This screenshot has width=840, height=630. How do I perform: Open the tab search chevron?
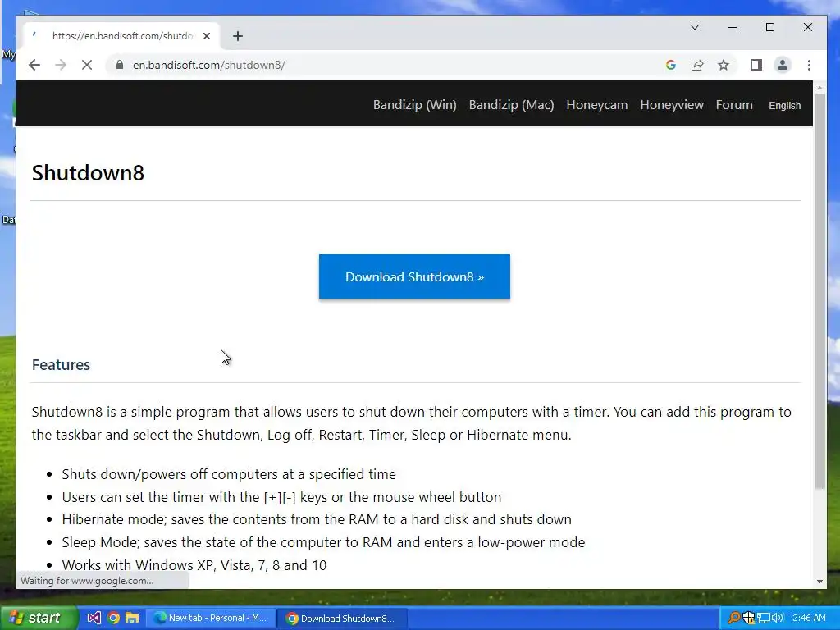695,27
